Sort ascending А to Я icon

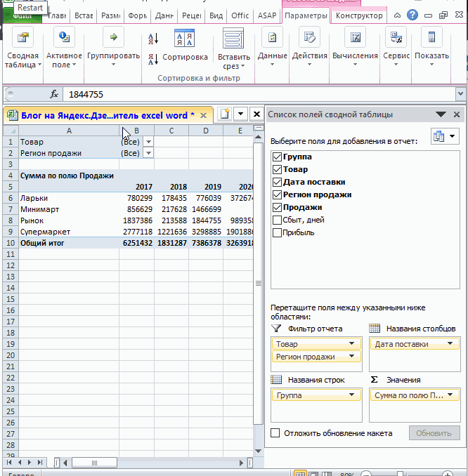[x=153, y=39]
